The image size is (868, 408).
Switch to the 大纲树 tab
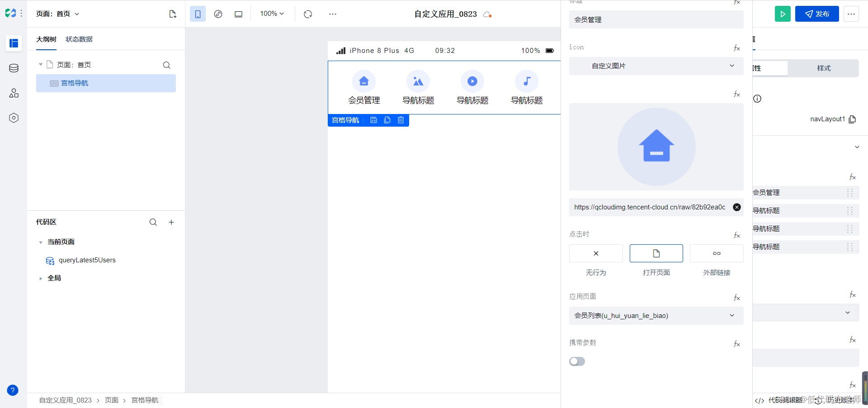tap(46, 39)
